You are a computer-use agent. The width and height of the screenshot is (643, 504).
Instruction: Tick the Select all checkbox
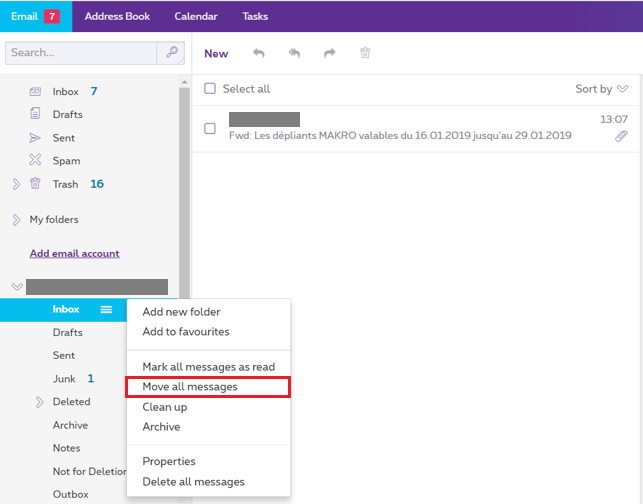pos(210,89)
